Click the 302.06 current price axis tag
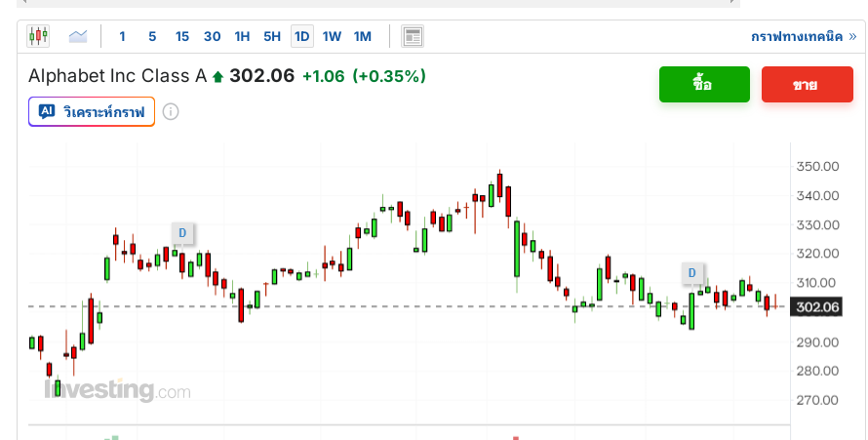The image size is (868, 440). [x=817, y=307]
